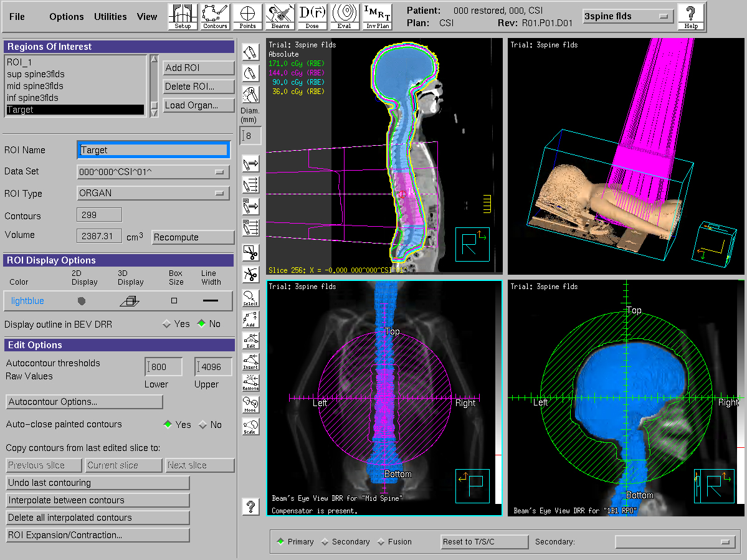
Task: Open the Options menu
Action: 67,17
